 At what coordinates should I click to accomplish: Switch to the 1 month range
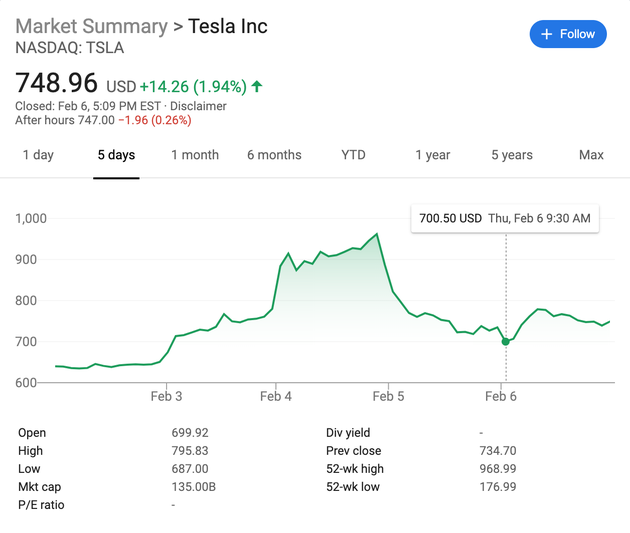click(194, 155)
